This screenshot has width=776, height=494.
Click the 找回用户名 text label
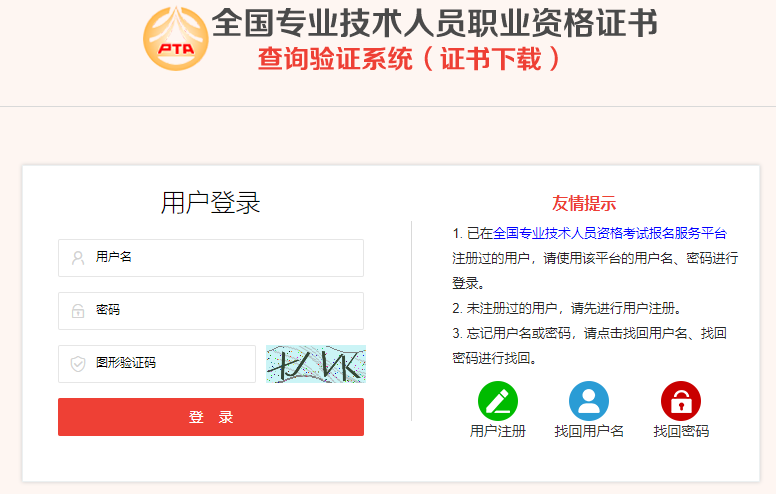(588, 431)
